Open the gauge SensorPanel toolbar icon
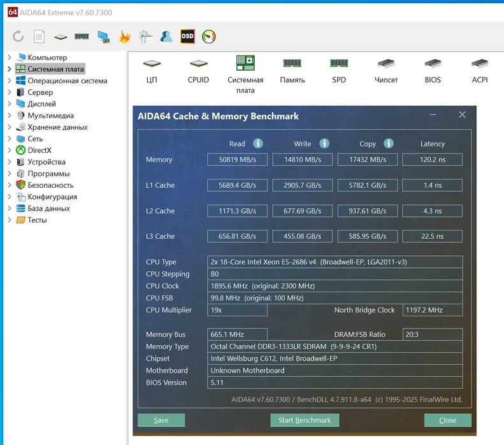 click(x=208, y=36)
